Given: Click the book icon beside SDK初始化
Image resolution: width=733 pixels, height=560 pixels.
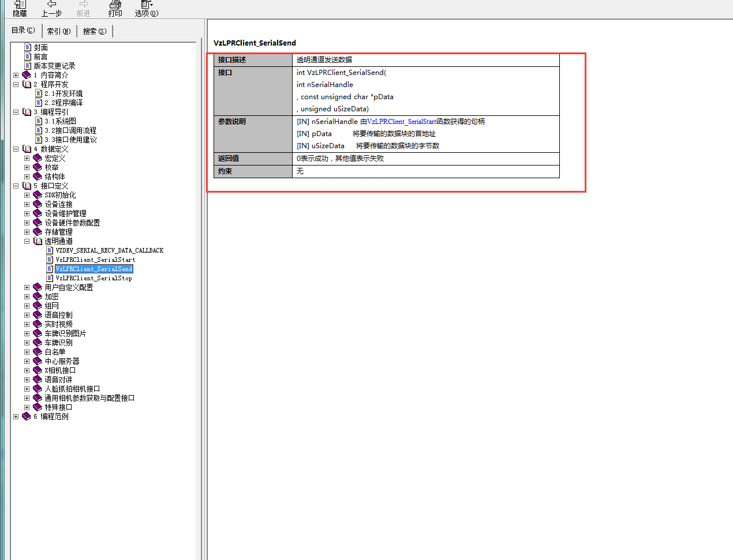Looking at the screenshot, I should 38,195.
